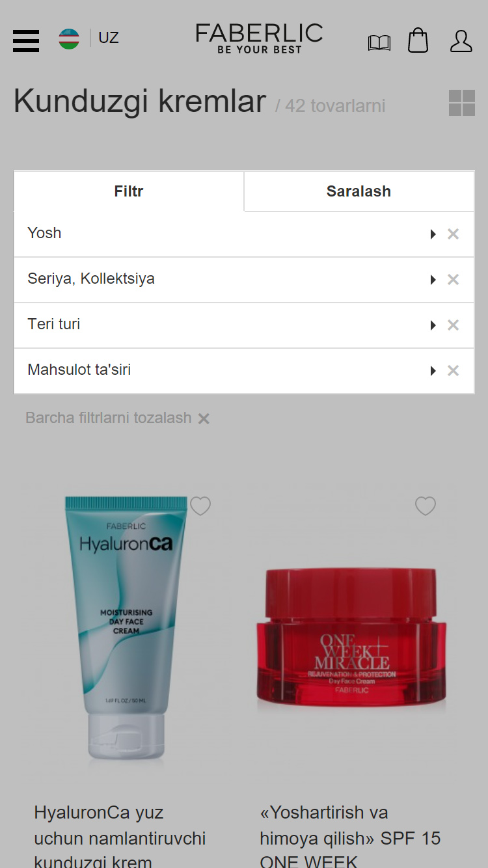Open the HyaluronCa tube product image
The image size is (488, 868).
pyautogui.click(x=126, y=628)
